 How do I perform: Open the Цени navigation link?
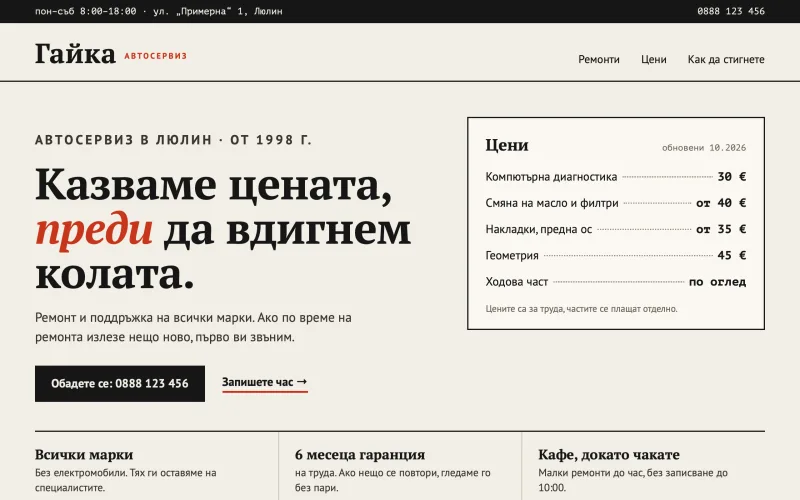click(x=654, y=59)
